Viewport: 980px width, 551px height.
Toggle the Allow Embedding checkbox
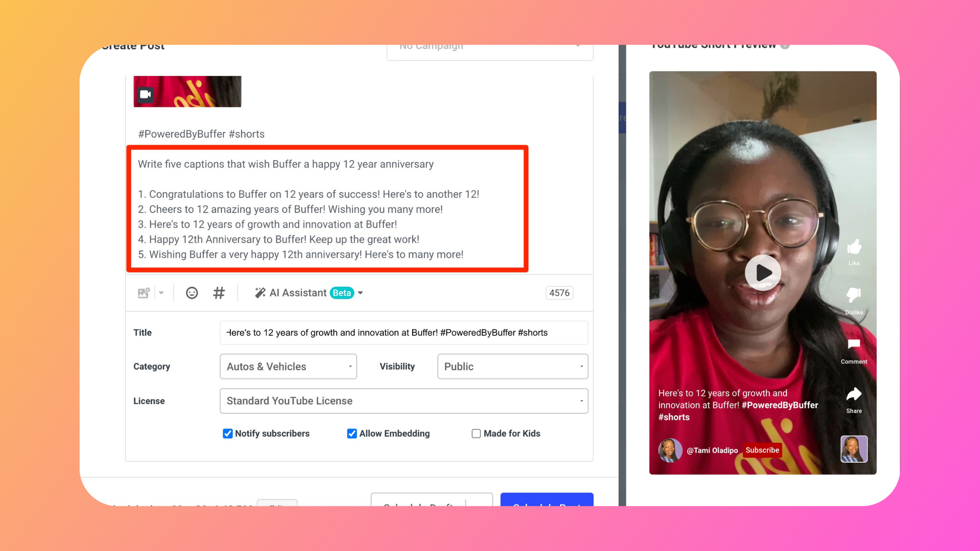351,433
